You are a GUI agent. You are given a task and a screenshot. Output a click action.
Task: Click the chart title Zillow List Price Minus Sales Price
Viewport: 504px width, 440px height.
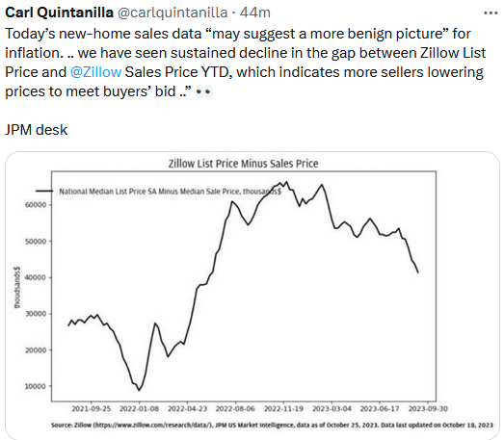(243, 164)
